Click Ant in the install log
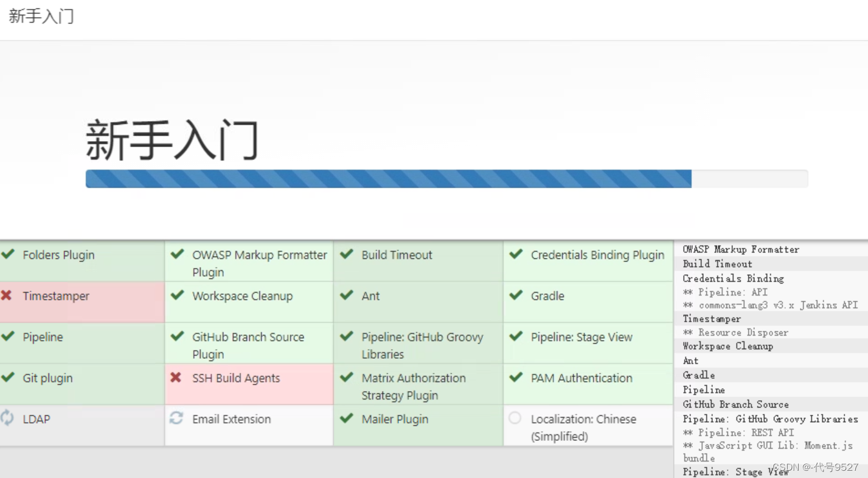 click(690, 361)
